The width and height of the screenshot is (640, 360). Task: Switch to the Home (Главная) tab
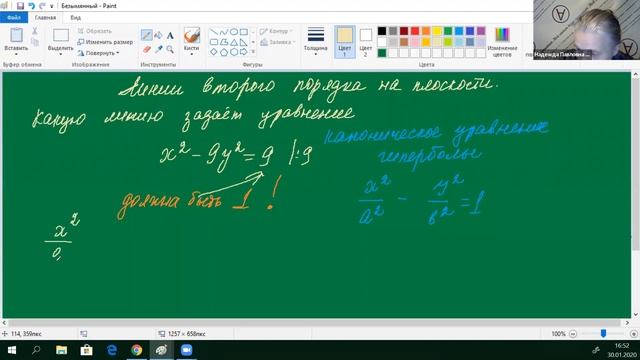45,18
